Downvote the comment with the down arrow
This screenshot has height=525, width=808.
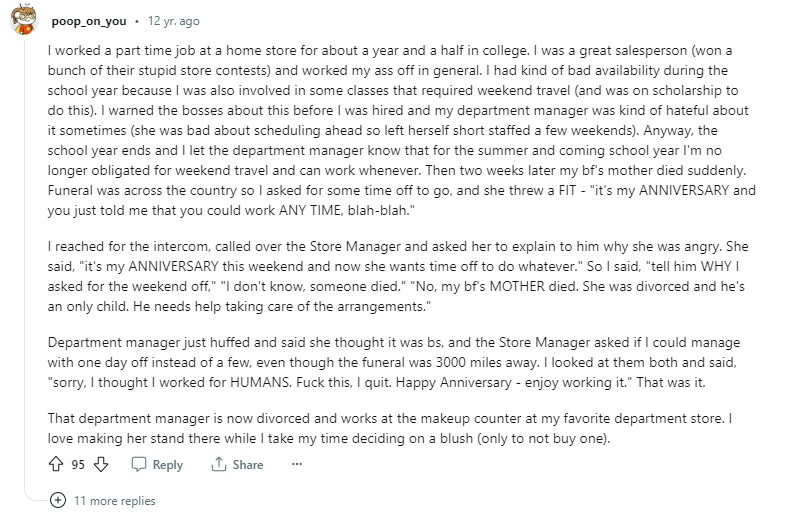(x=101, y=464)
